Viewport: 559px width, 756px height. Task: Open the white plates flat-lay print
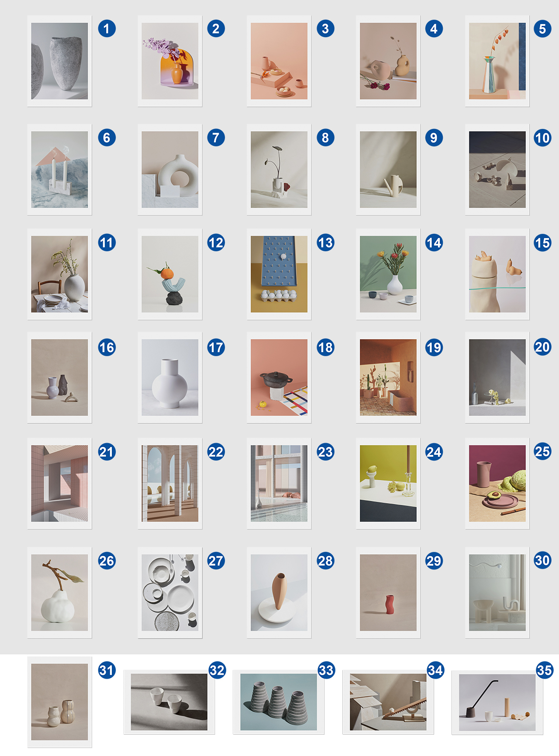[170, 593]
